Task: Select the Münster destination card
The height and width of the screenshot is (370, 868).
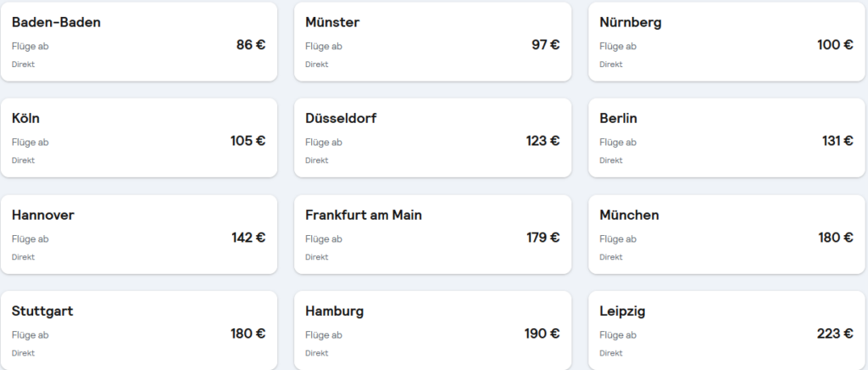Action: click(x=433, y=42)
